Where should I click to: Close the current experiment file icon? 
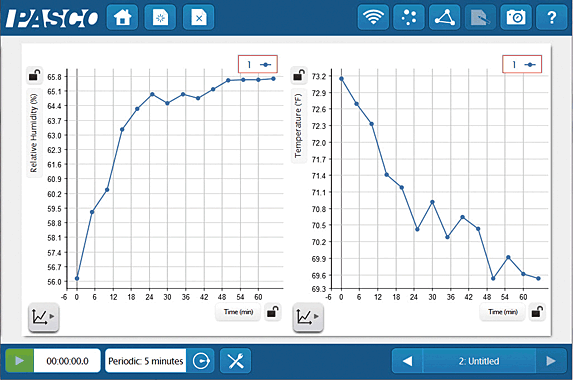[x=198, y=17]
